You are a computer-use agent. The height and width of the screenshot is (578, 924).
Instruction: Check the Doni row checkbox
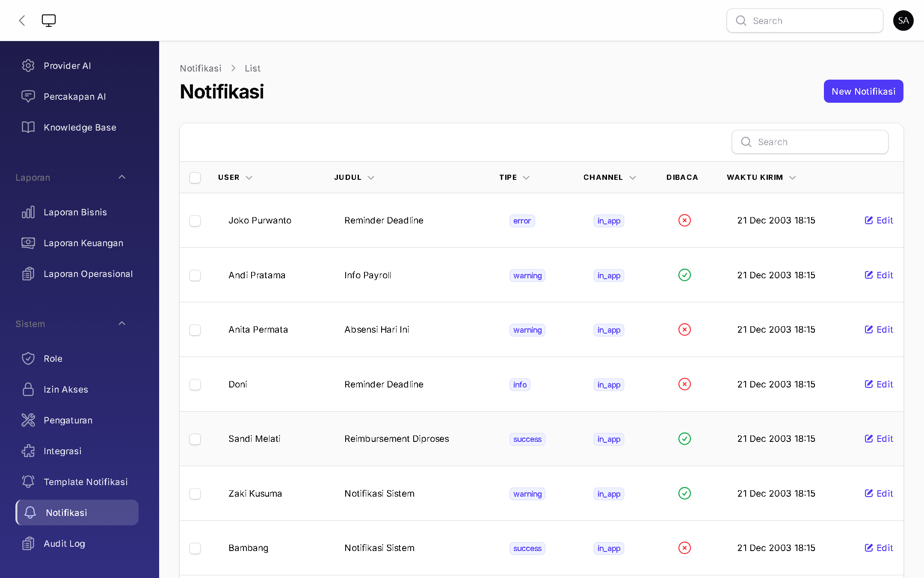coord(195,384)
